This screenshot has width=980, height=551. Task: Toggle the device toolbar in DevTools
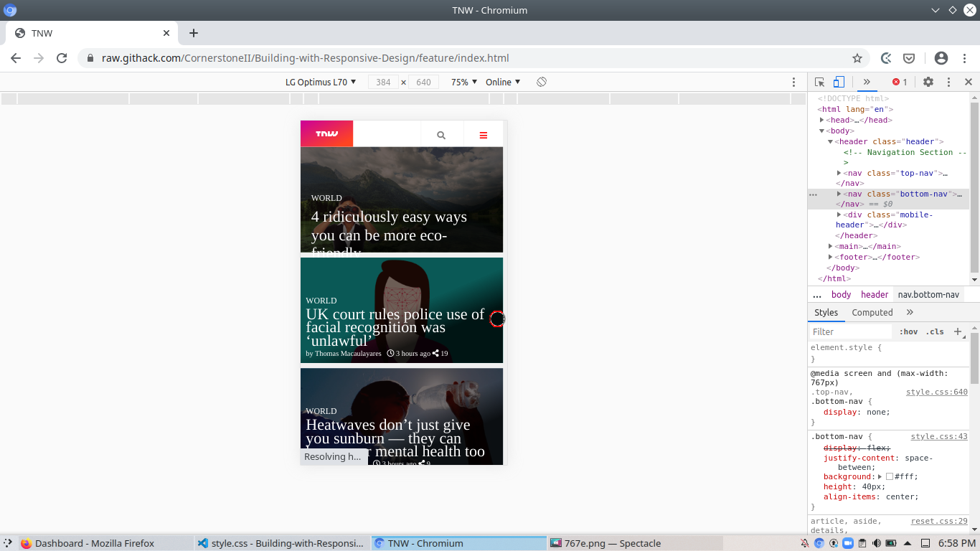[x=839, y=82]
